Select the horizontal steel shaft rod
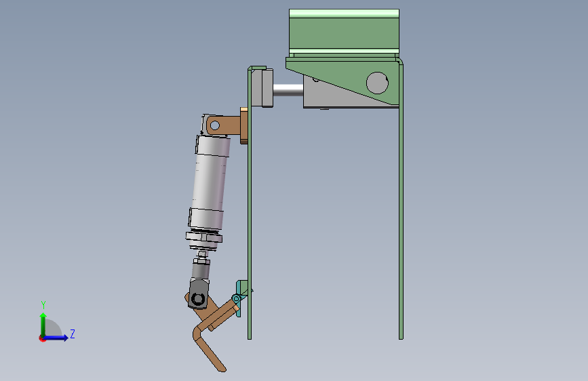Viewport: 588px width, 381px height. click(x=288, y=90)
